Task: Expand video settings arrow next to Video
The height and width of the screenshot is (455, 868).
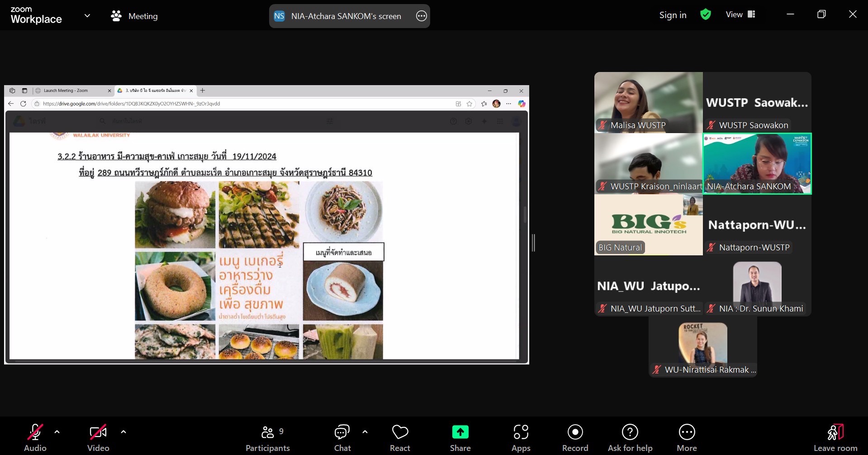Action: pyautogui.click(x=123, y=432)
